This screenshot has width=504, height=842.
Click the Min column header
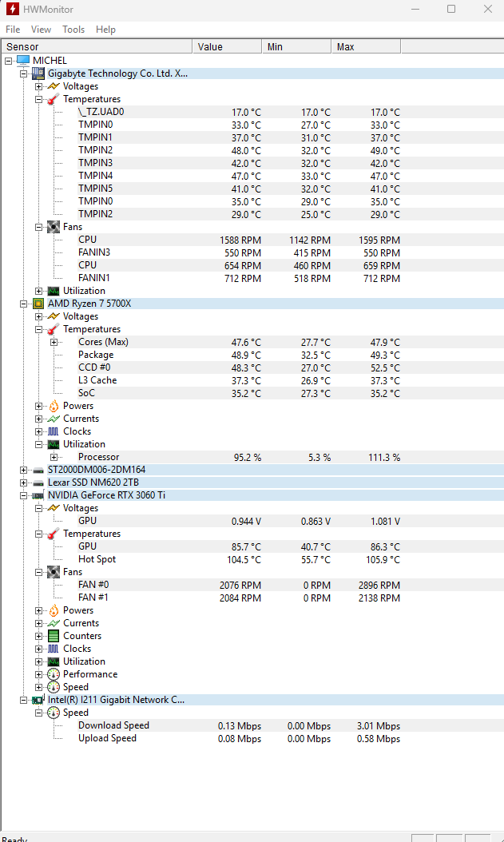(x=297, y=46)
